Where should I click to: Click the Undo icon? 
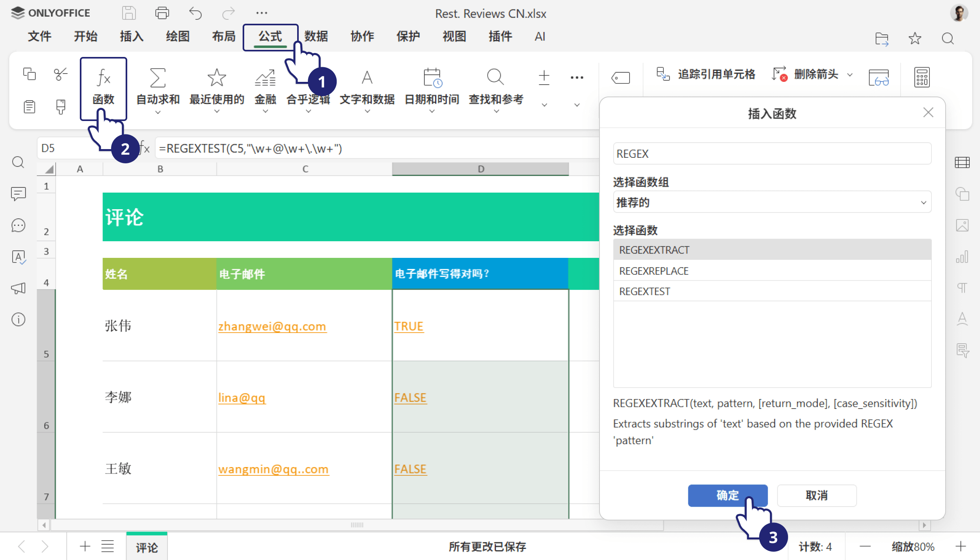click(x=195, y=13)
